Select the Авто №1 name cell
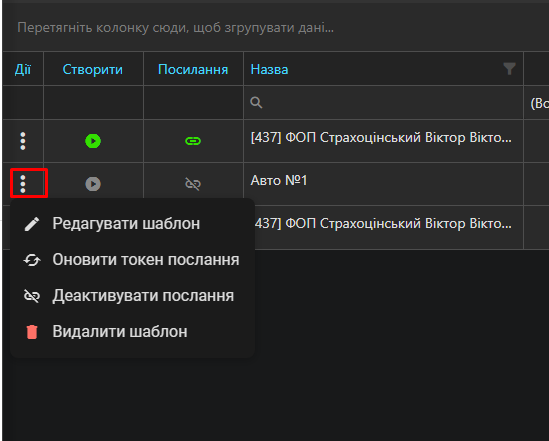This screenshot has height=441, width=549. click(383, 184)
